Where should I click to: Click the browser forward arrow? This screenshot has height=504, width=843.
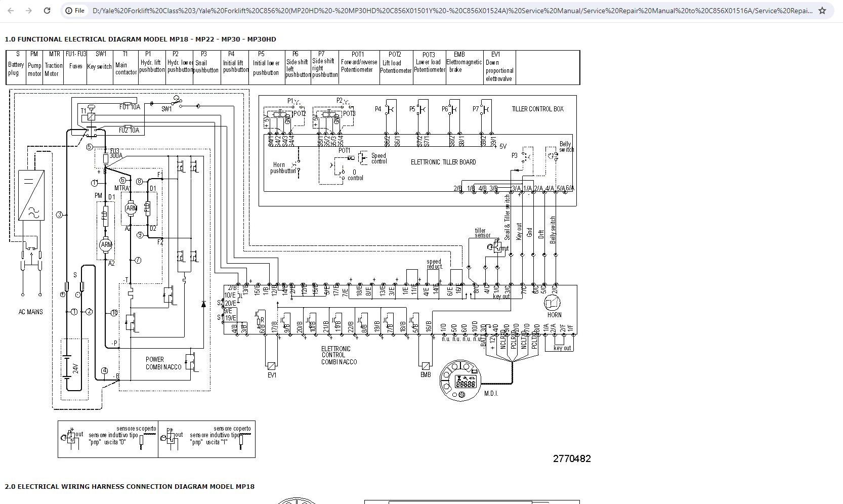29,10
